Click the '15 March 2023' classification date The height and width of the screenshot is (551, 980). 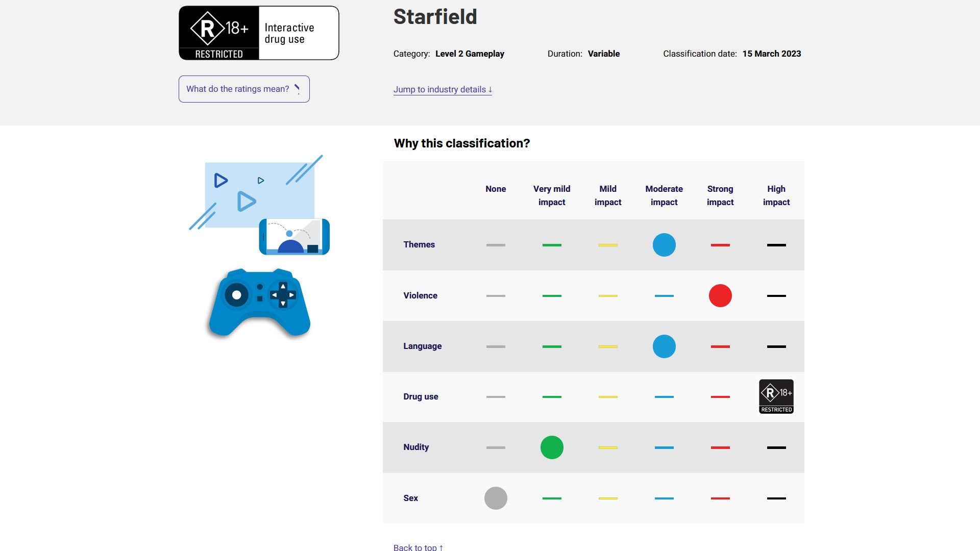[772, 54]
